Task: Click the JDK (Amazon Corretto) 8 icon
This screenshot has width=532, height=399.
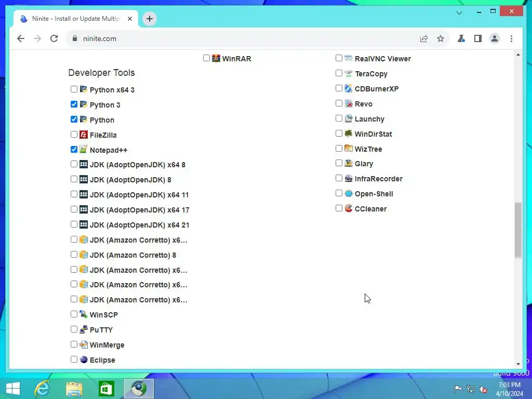Action: pyautogui.click(x=84, y=255)
